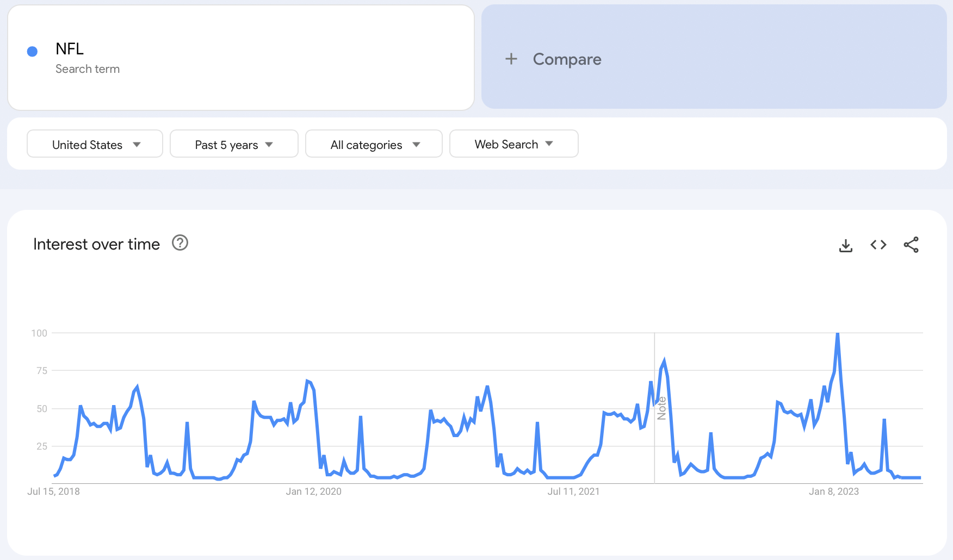Add a Compare search term
Image resolution: width=953 pixels, height=560 pixels.
[714, 57]
